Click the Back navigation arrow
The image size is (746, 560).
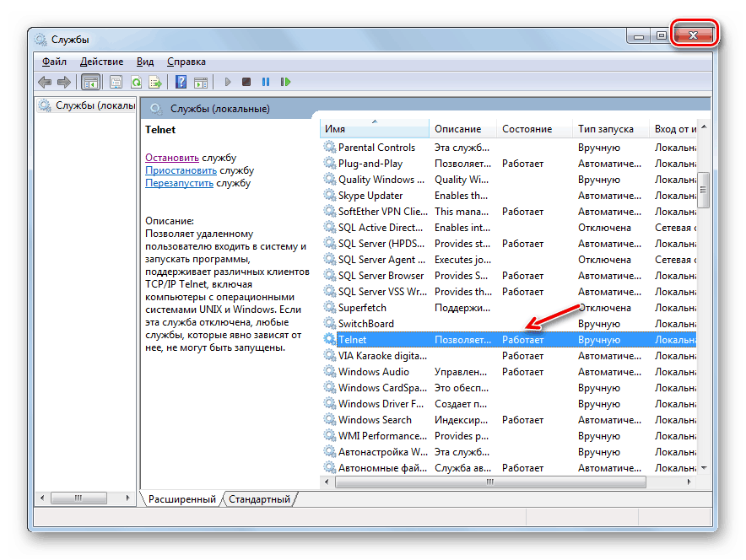point(44,82)
